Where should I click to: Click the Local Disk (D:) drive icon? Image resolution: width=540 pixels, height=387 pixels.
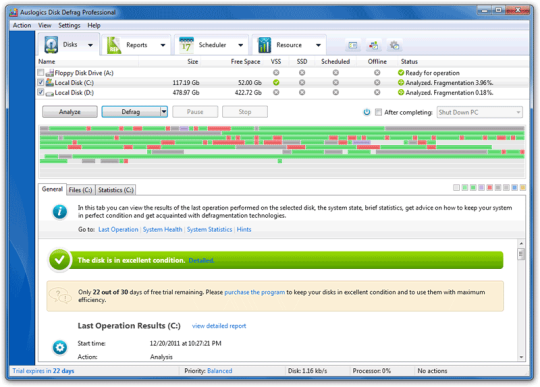pos(50,93)
